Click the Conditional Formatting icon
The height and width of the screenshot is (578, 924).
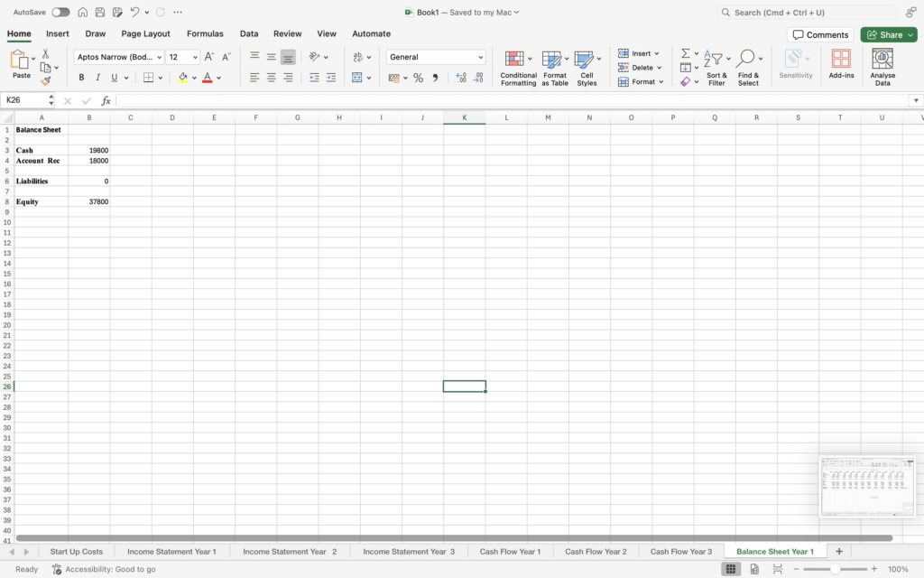coord(514,60)
